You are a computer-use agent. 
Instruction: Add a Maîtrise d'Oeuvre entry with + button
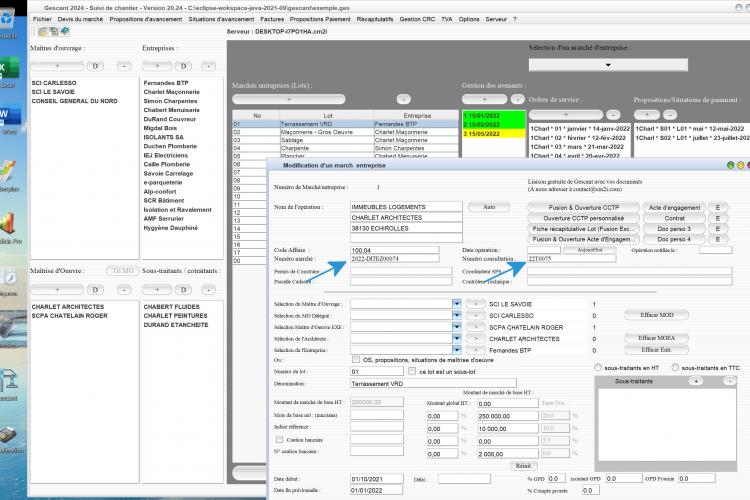coord(57,290)
